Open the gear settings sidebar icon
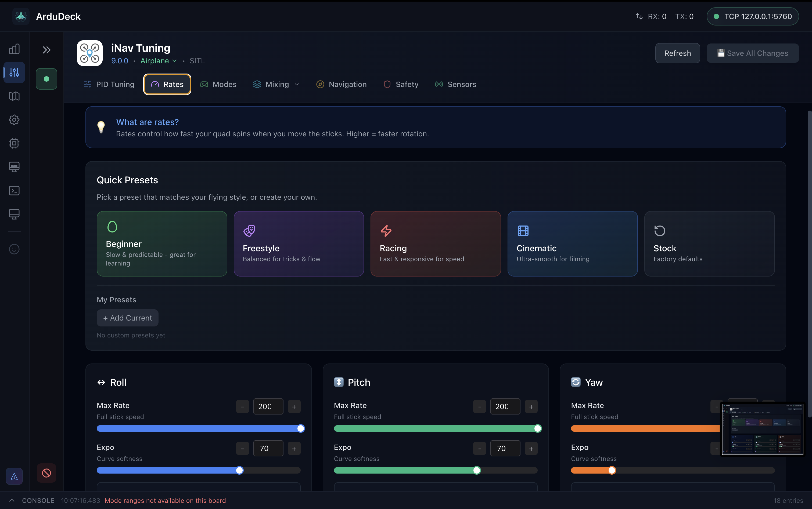The height and width of the screenshot is (509, 812). pyautogui.click(x=14, y=120)
